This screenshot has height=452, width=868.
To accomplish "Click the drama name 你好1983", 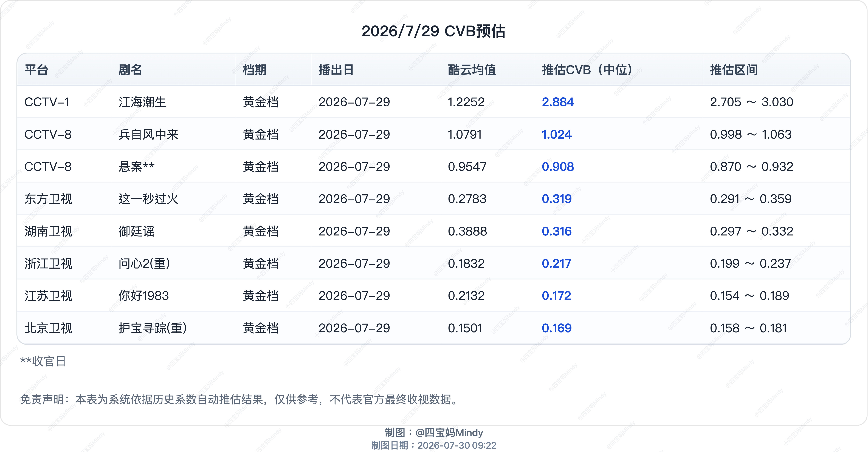I will [143, 296].
